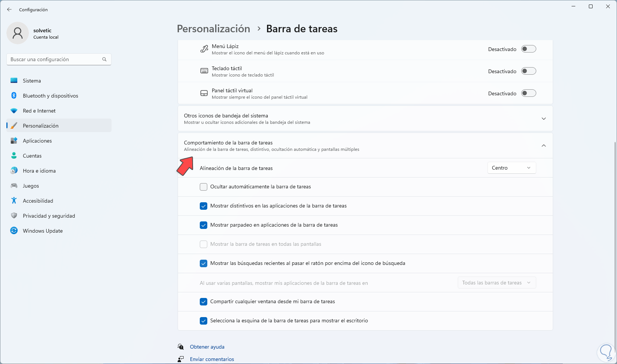Image resolution: width=617 pixels, height=364 pixels.
Task: Open the Alineación Centro dropdown
Action: point(511,168)
